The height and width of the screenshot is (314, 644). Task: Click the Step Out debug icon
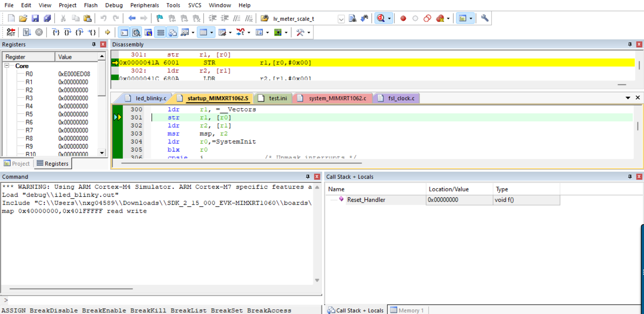pos(79,32)
